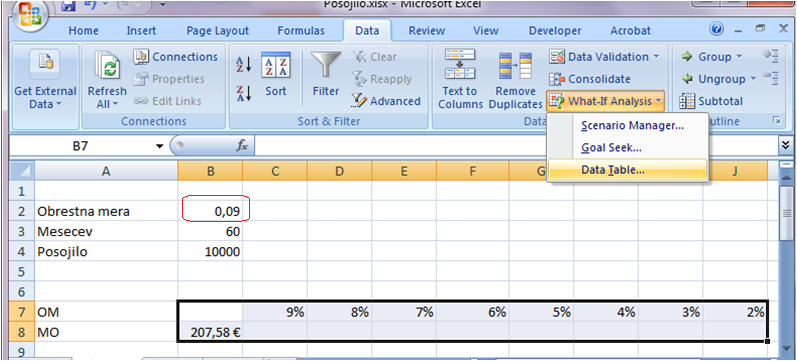Viewport: 797px width, 361px height.
Task: Hide detail in the Outline group
Action: click(x=772, y=78)
